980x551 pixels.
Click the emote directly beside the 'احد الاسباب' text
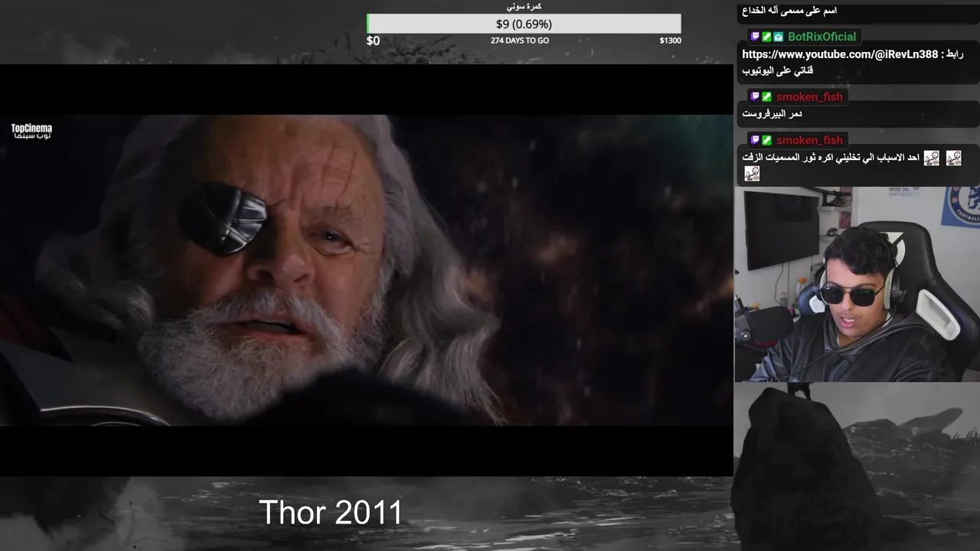pos(931,158)
